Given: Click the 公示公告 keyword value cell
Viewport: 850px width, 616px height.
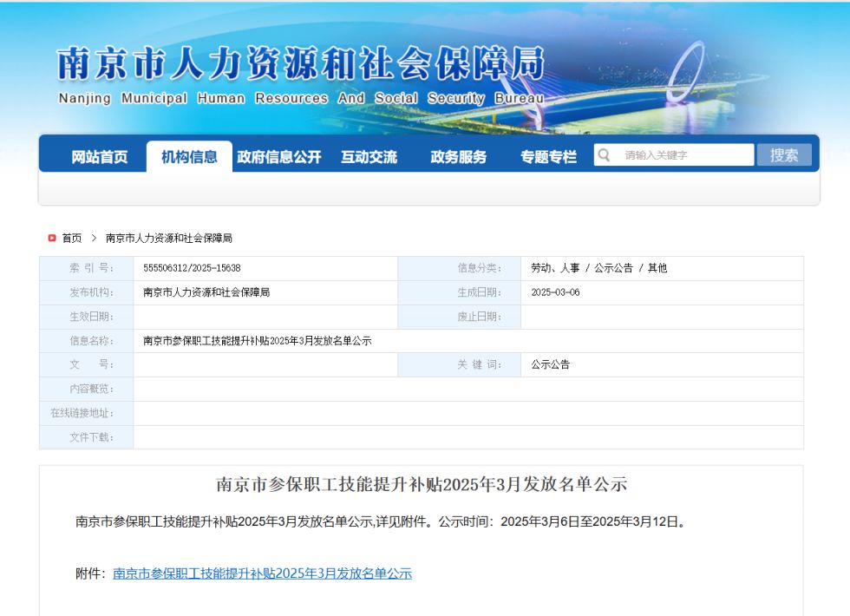Looking at the screenshot, I should tap(551, 365).
